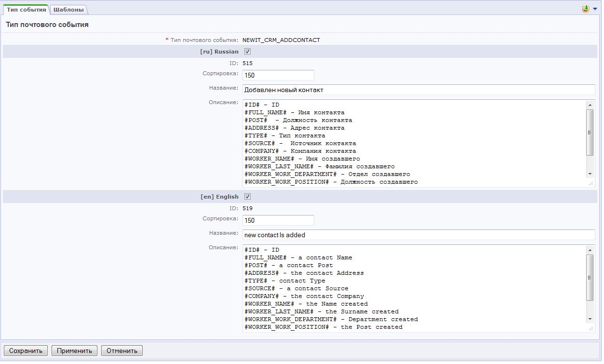
Task: Click inside the English Описание textarea
Action: 414,288
